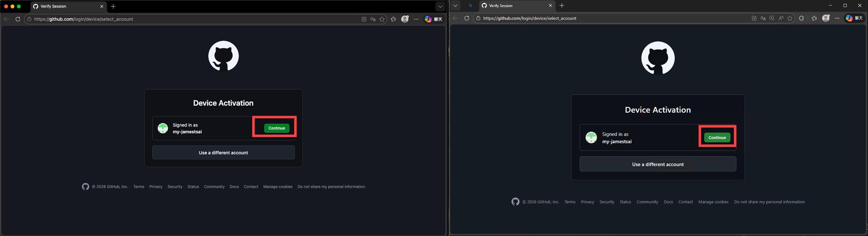Reload the page in the right browser

pos(467,18)
